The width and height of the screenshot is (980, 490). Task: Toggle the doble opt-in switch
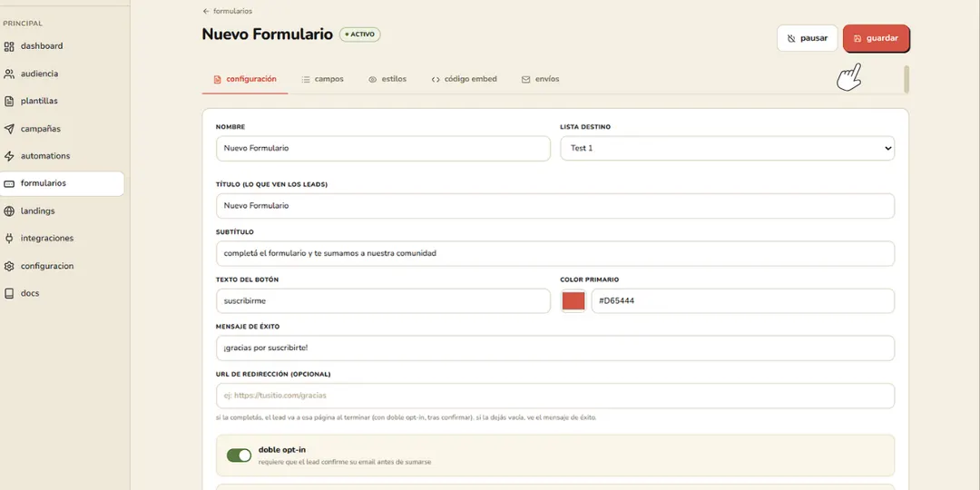coord(239,455)
